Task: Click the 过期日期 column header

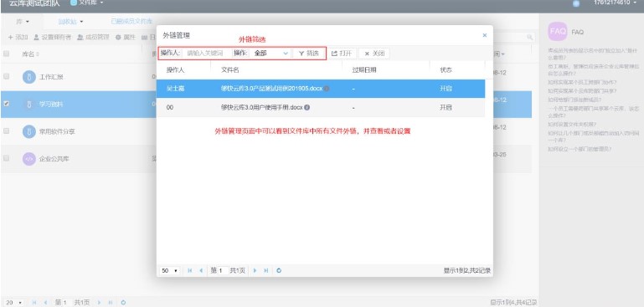Action: (364, 70)
